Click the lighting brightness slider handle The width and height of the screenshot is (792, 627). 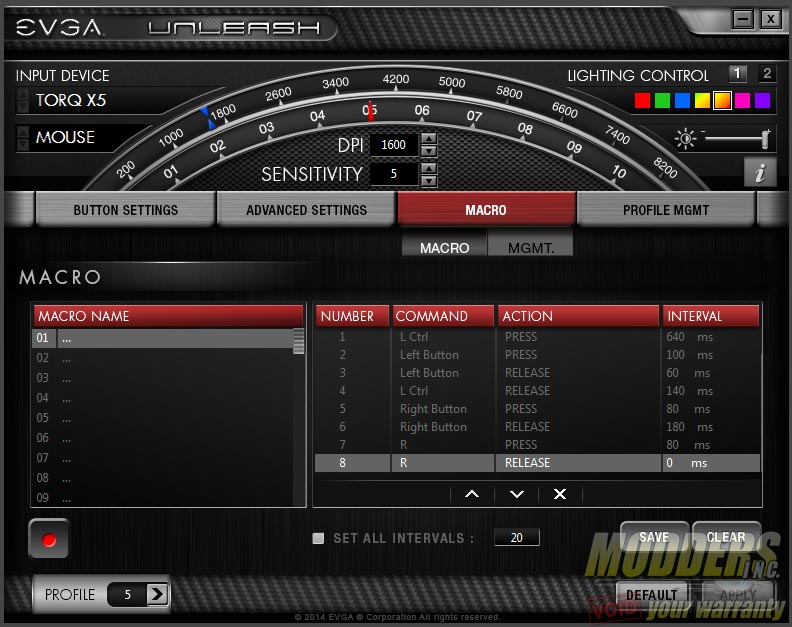coord(766,138)
